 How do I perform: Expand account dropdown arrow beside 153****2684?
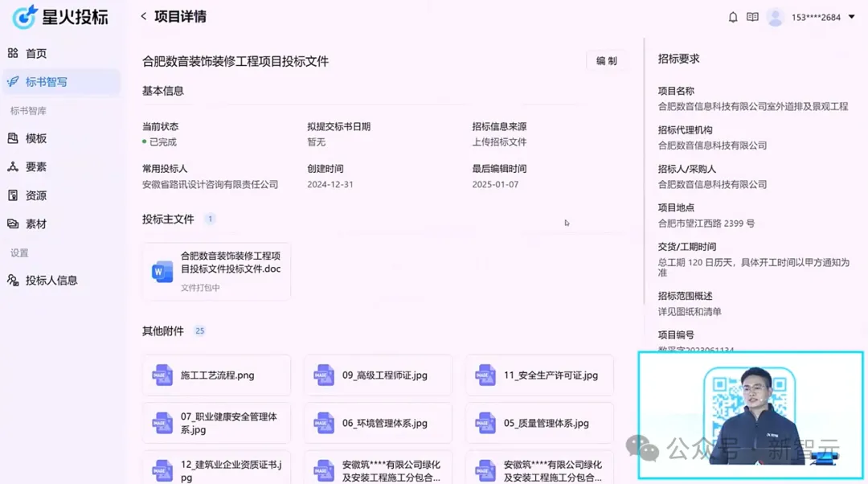pyautogui.click(x=852, y=17)
